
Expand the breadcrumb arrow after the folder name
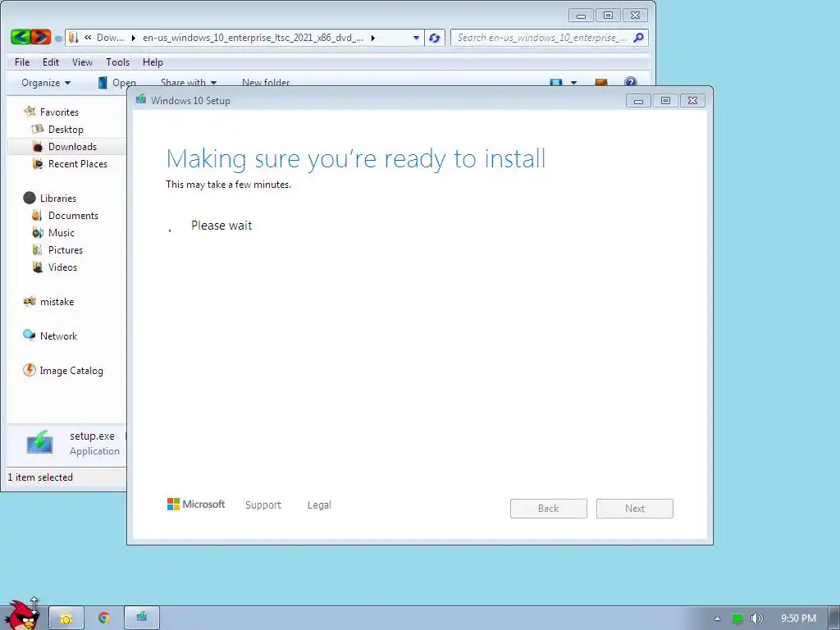tap(373, 38)
